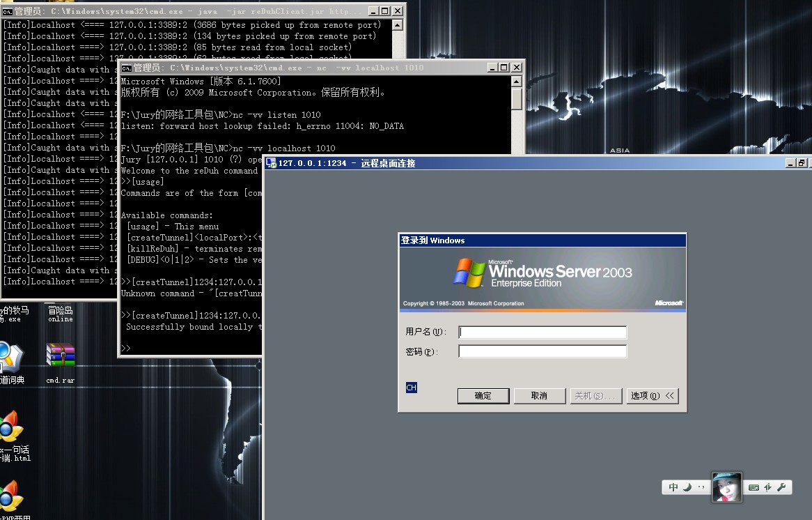Click the simplified/traditional switch icon on IME bar
The image size is (812, 520).
767,487
